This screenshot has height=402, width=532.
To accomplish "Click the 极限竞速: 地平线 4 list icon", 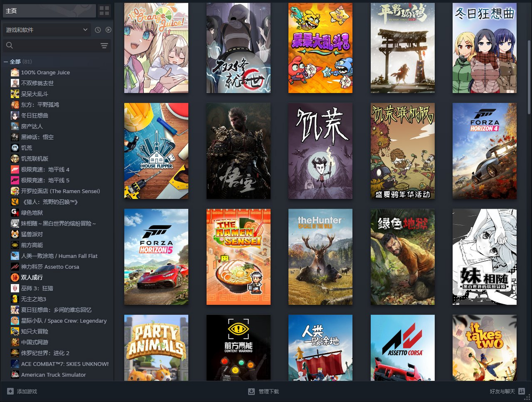I will click(x=15, y=169).
